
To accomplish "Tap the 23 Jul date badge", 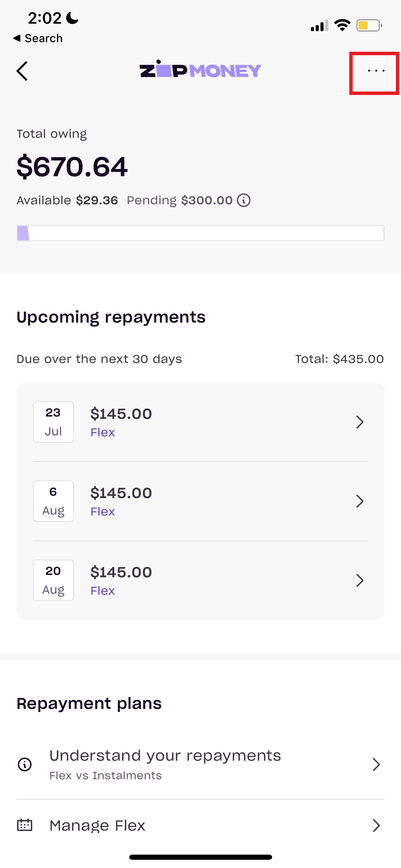I will (53, 422).
